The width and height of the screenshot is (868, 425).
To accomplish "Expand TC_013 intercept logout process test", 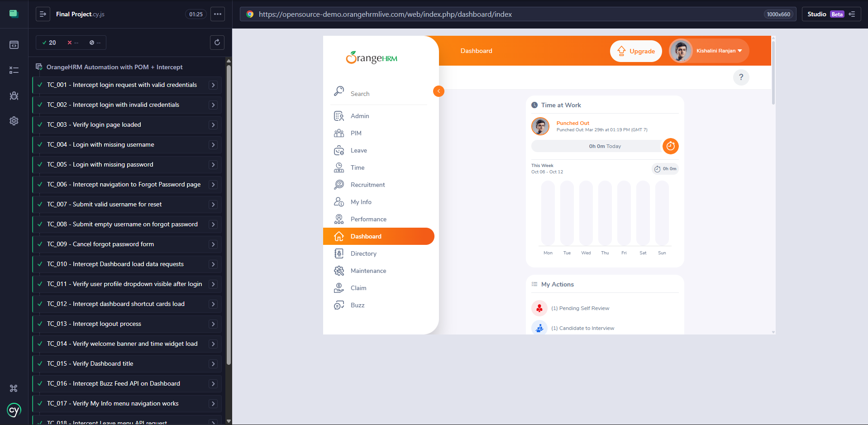I will (x=213, y=324).
